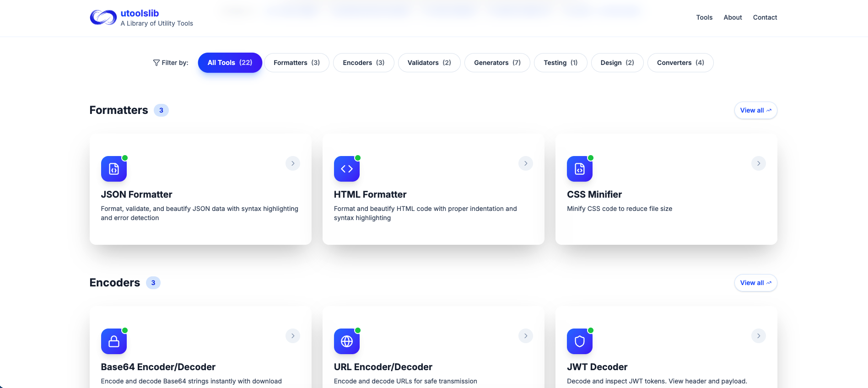Open the Base64 Encoder/Decoder title
The width and height of the screenshot is (868, 388).
pos(158,367)
